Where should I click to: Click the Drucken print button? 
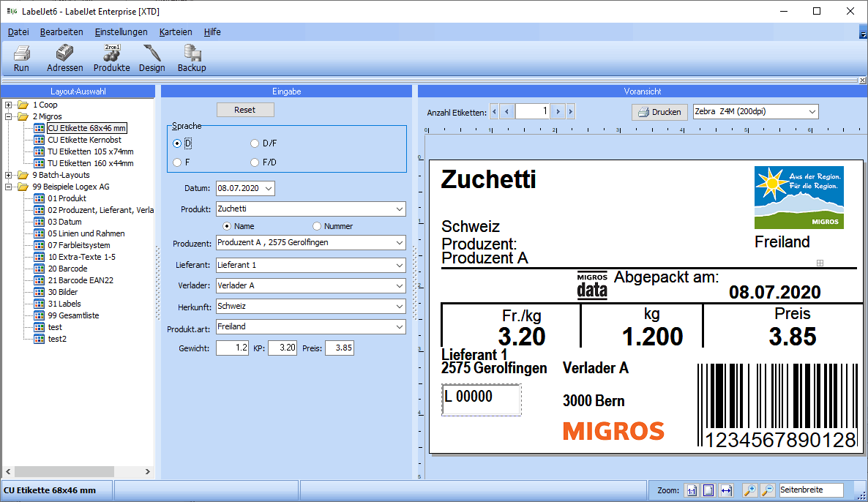[660, 112]
